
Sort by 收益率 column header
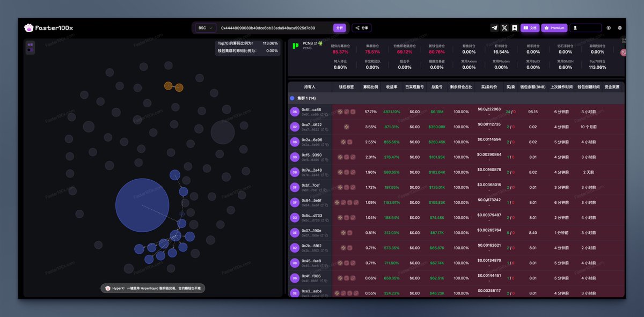[x=392, y=86]
